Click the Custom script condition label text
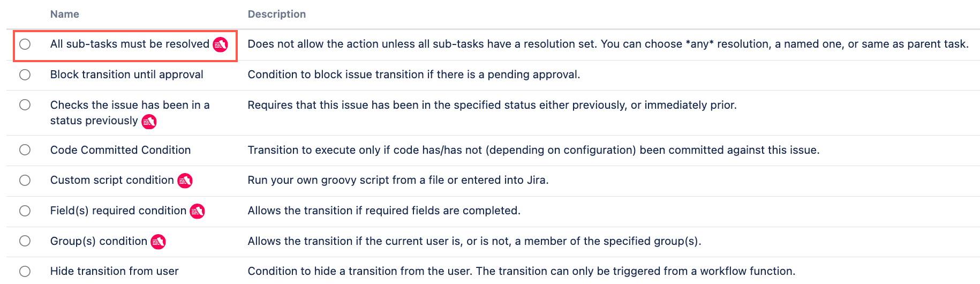 pyautogui.click(x=112, y=180)
